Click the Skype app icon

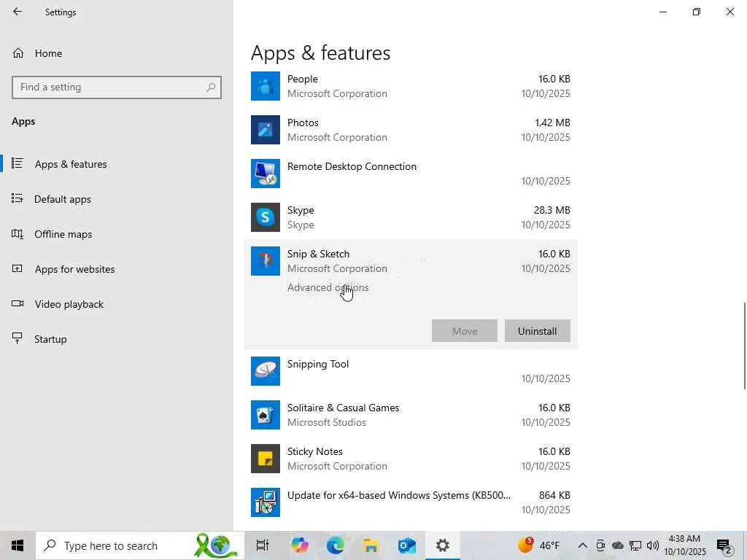266,217
